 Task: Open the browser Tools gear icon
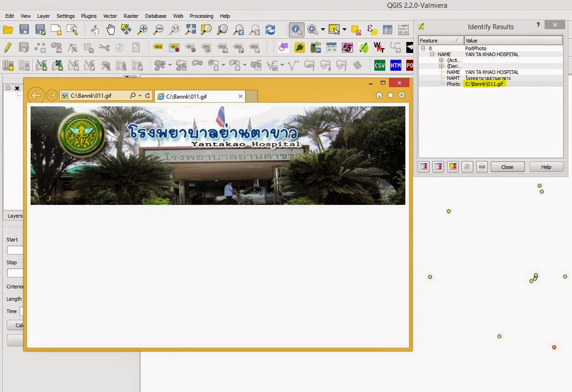click(402, 95)
